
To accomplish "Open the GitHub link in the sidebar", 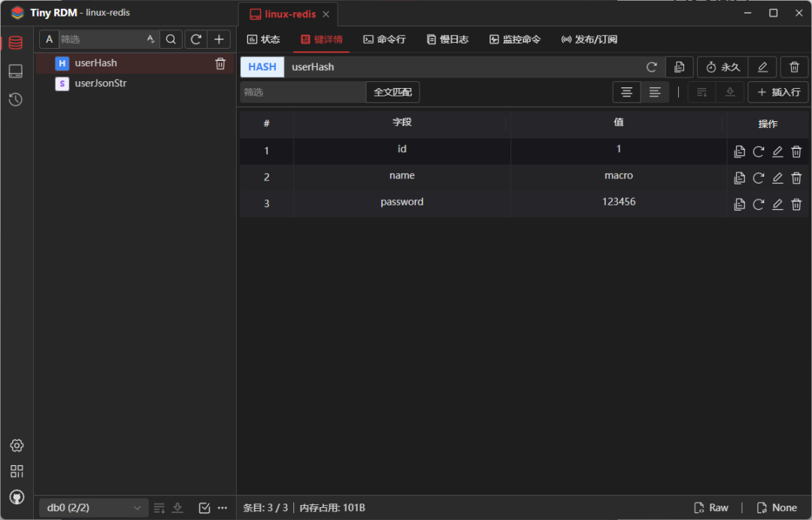I will click(17, 497).
